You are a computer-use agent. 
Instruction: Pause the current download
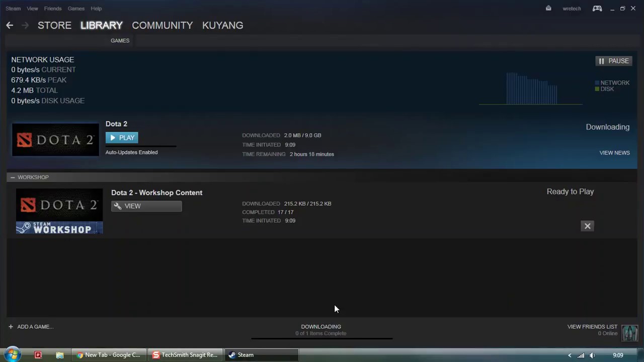[x=613, y=61]
